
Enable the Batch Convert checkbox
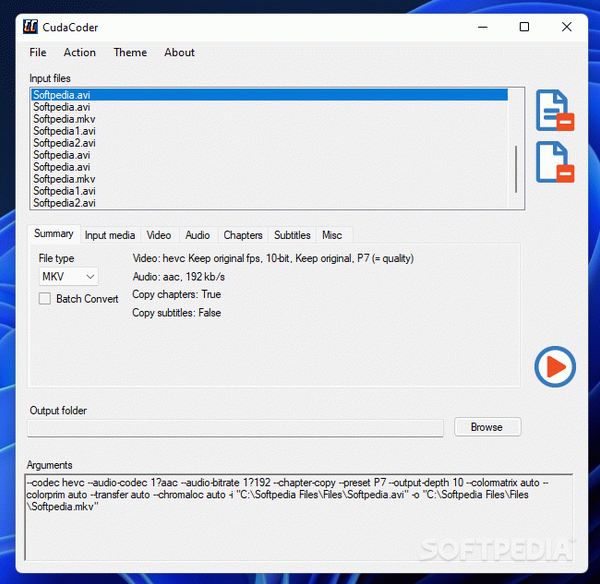tap(45, 299)
